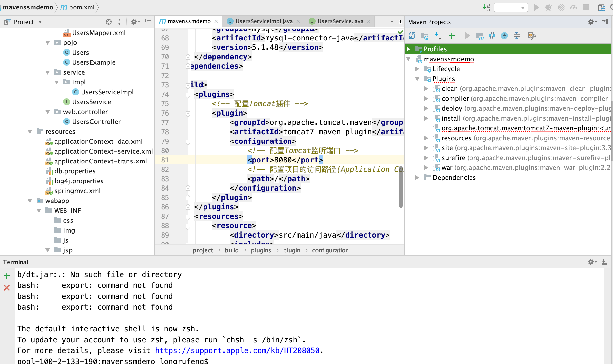Image resolution: width=613 pixels, height=364 pixels.
Task: Open Execute Maven Goal dialog
Action: point(480,36)
